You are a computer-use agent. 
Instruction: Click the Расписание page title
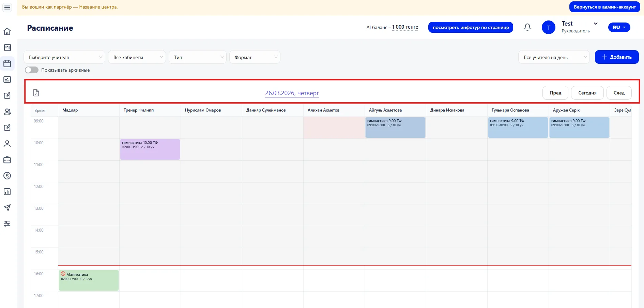pos(50,28)
